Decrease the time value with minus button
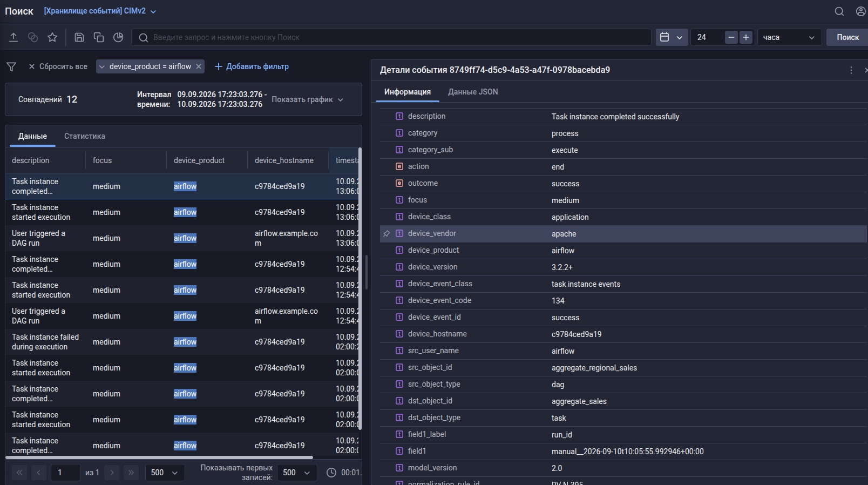868x485 pixels. (731, 37)
